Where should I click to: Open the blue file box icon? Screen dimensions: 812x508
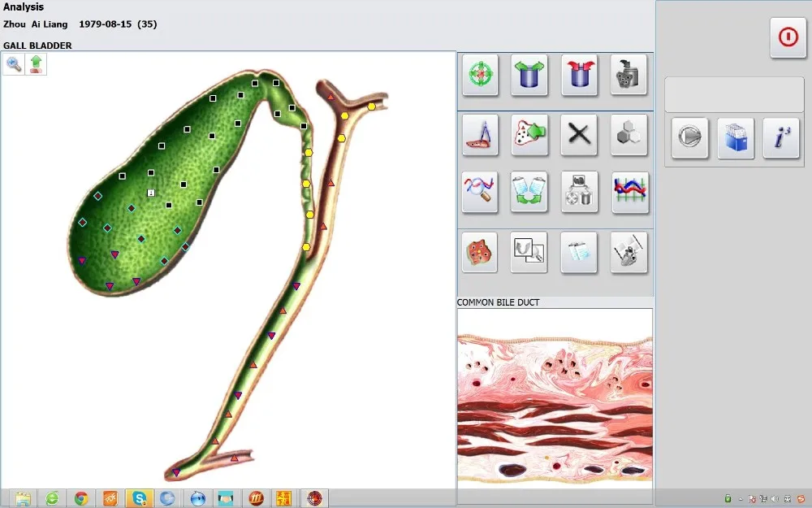pyautogui.click(x=736, y=138)
